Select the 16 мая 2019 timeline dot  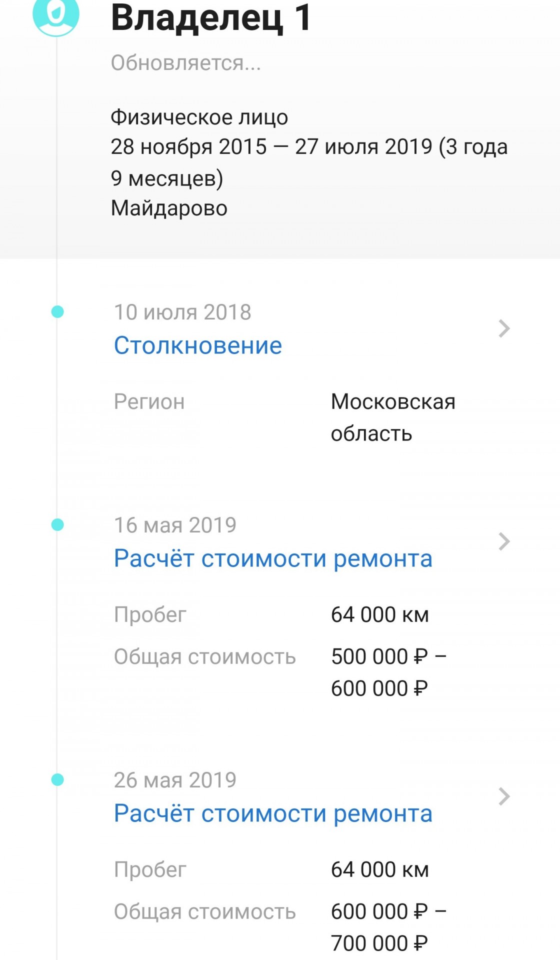click(x=57, y=524)
